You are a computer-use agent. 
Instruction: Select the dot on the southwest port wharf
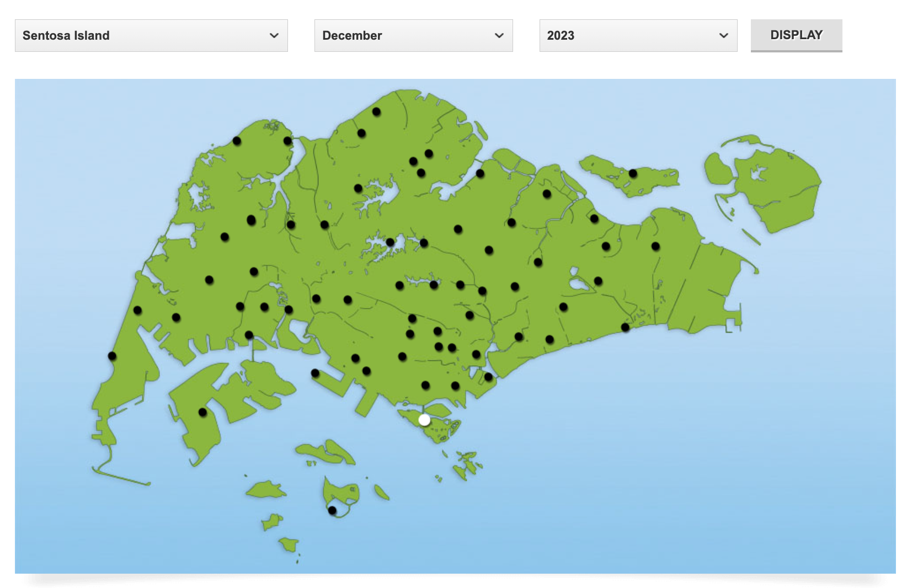coord(315,373)
